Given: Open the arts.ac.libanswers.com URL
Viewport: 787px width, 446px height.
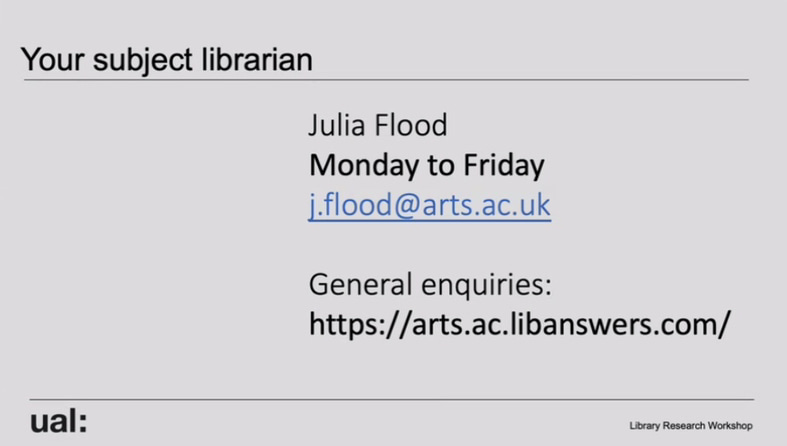Looking at the screenshot, I should pyautogui.click(x=519, y=325).
